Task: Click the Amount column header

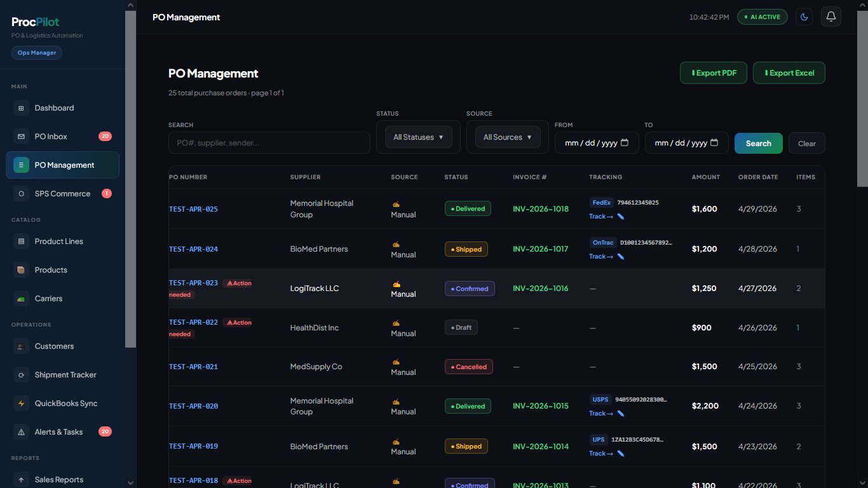Action: (706, 177)
